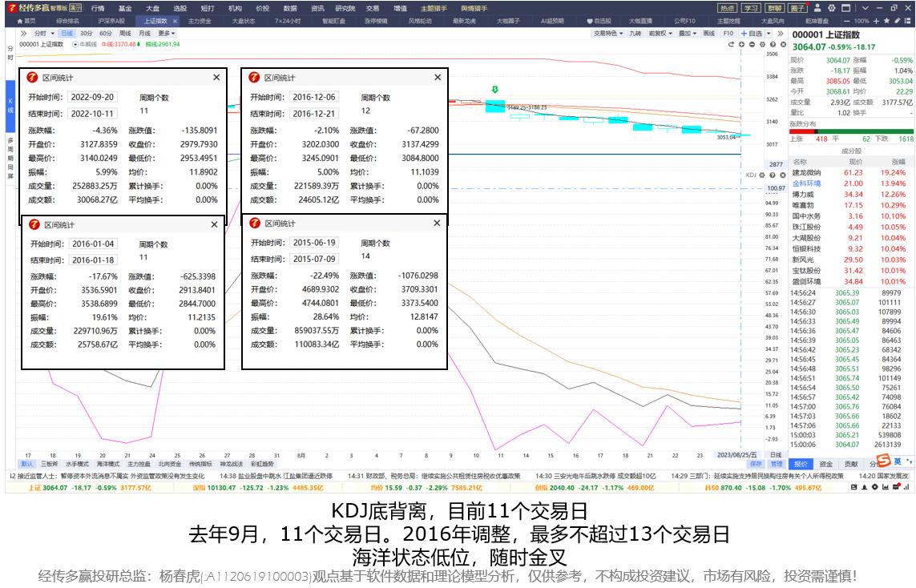916x588 pixels.
Task: Open the 分时 period dropdown arrow
Action: click(x=53, y=34)
